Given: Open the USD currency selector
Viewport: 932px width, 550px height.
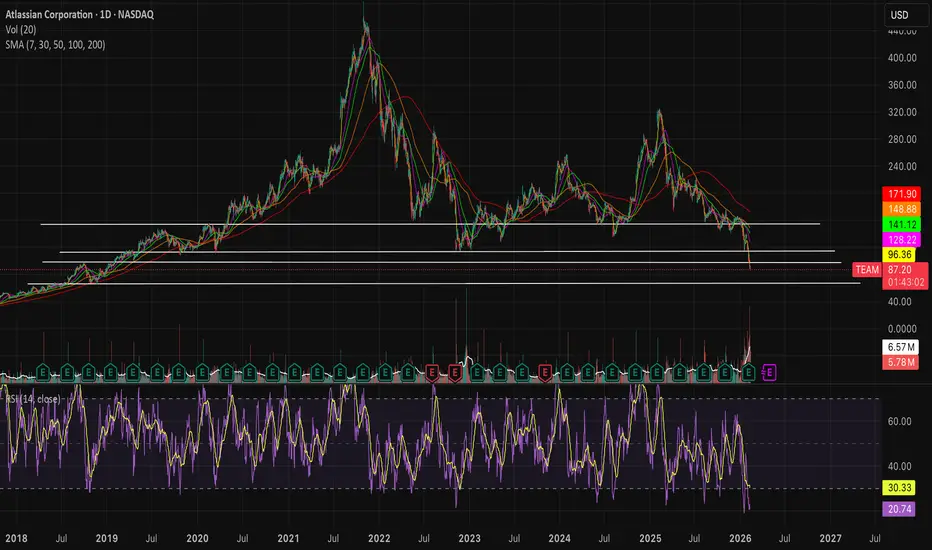Looking at the screenshot, I should pyautogui.click(x=906, y=15).
